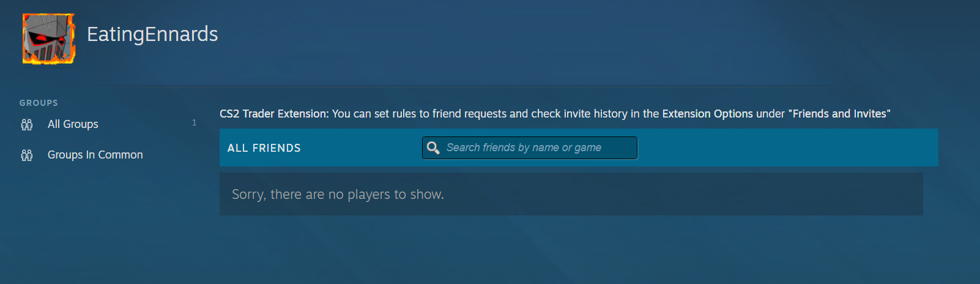Click the "Sorry, there are no players to show." message
Viewport: 980px width, 284px height.
tap(338, 195)
